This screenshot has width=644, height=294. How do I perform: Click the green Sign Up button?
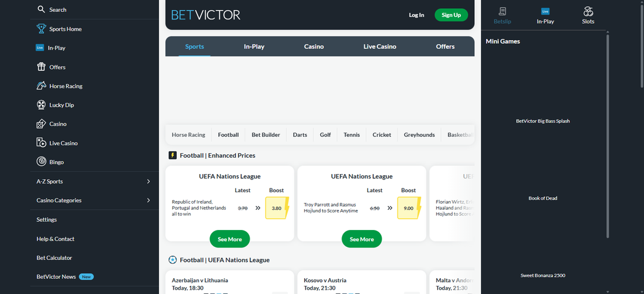point(451,14)
